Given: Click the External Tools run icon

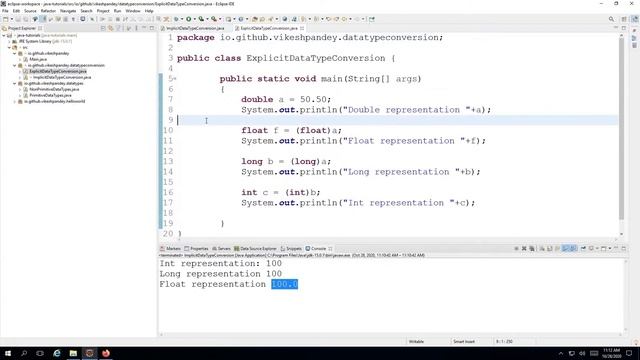Looking at the screenshot, I should pyautogui.click(x=214, y=19).
